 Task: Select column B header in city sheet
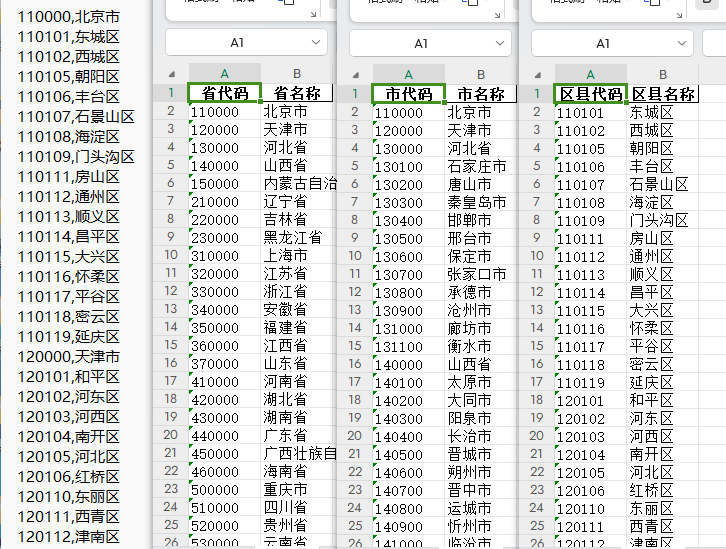pyautogui.click(x=481, y=75)
